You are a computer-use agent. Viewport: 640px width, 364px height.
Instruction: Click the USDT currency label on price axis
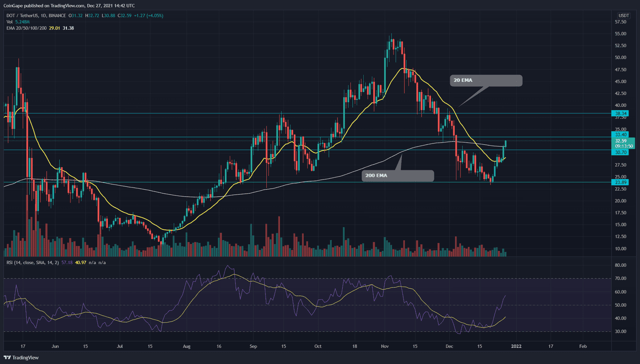pos(623,15)
